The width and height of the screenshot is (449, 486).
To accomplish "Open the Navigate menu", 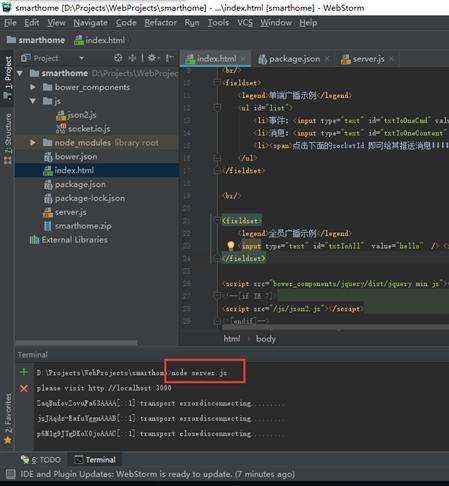I will pyautogui.click(x=90, y=23).
